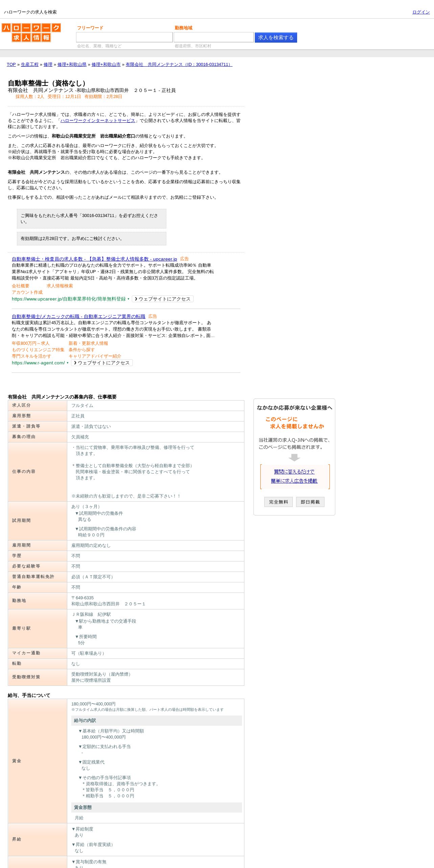
Task: Focus the フリーワード input field
Action: coord(124,37)
